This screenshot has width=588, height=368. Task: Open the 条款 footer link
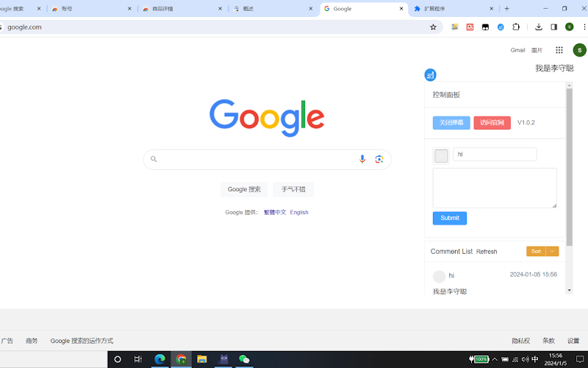pos(548,341)
